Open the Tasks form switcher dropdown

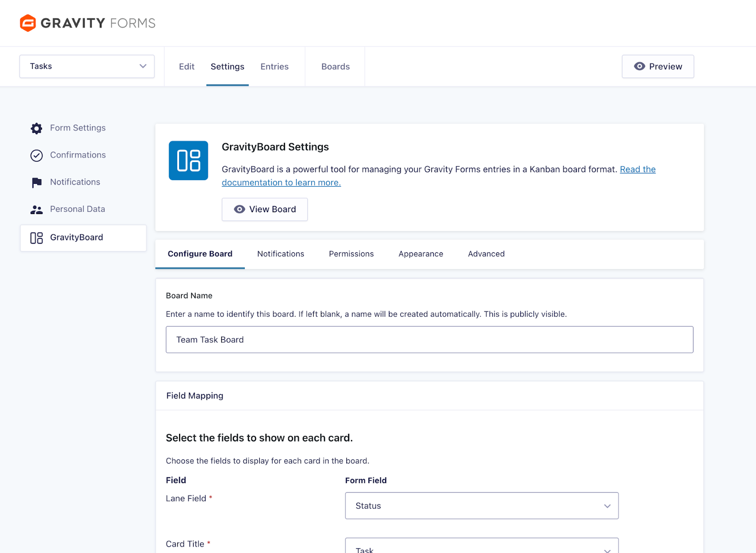(x=87, y=66)
